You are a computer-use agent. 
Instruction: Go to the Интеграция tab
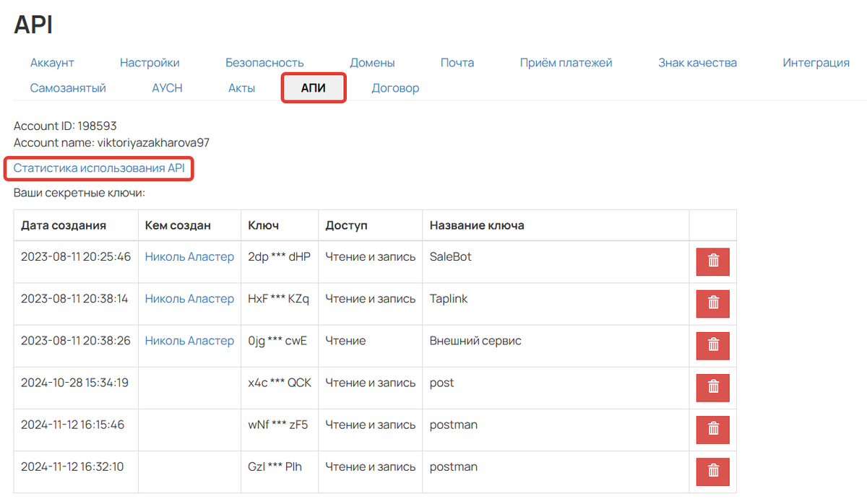pos(816,63)
